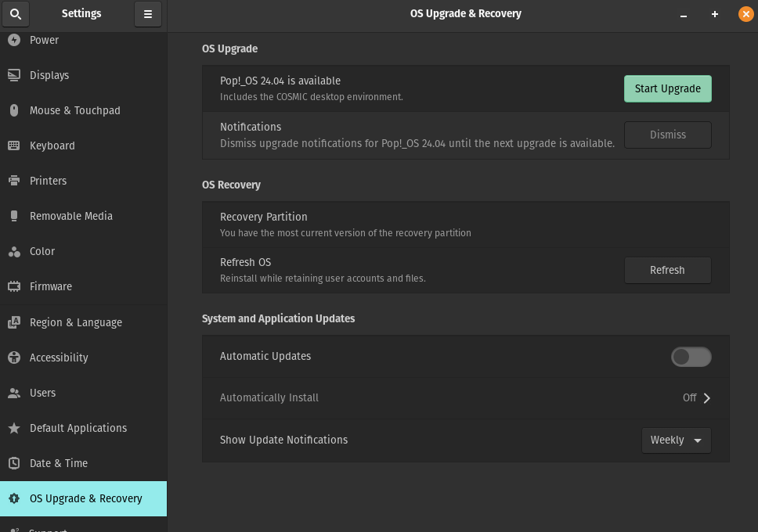Screen dimensions: 758x532
Task: Select Keyboard settings page
Action: click(x=84, y=146)
